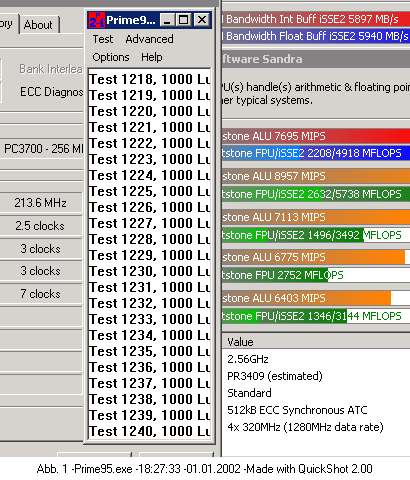Click the FPU/iSSE2 2208/4918 MFLOPS blue bar
Viewport: 410px width, 480px height.
tap(316, 153)
